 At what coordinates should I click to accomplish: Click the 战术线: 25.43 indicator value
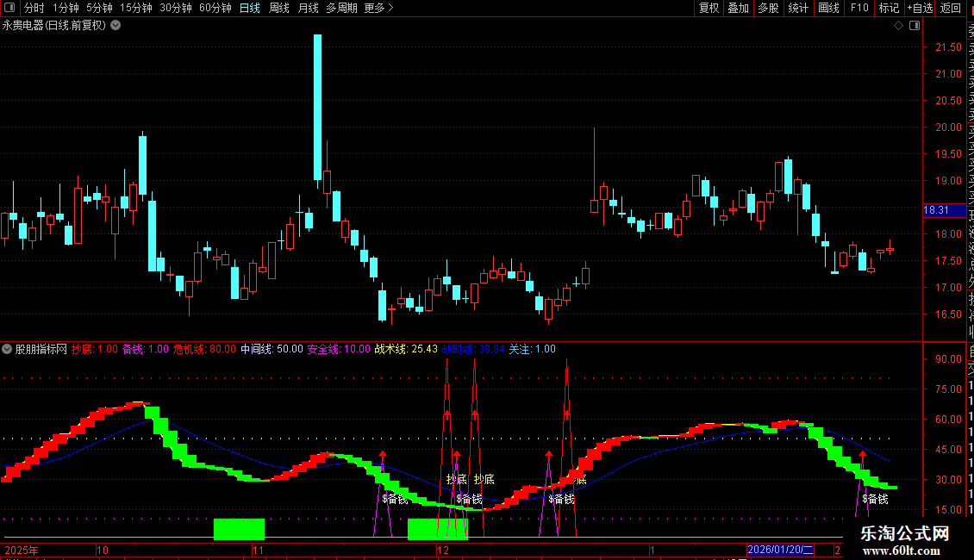coord(406,349)
